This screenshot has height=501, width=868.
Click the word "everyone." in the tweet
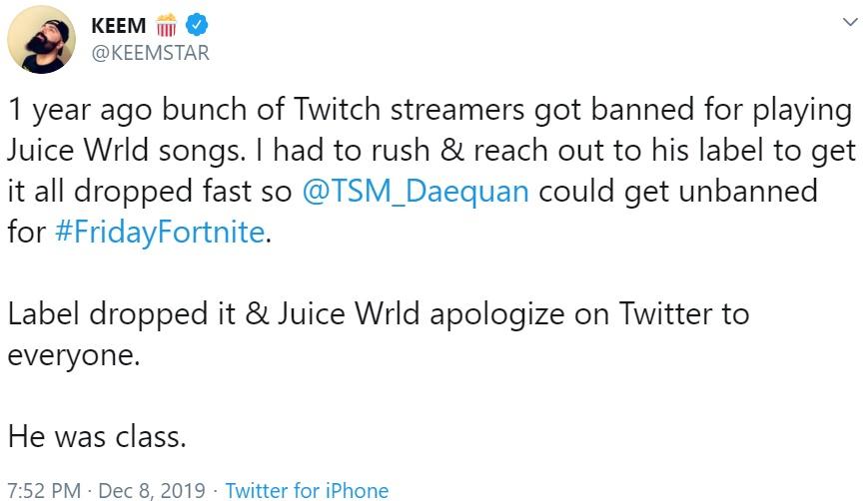point(70,354)
